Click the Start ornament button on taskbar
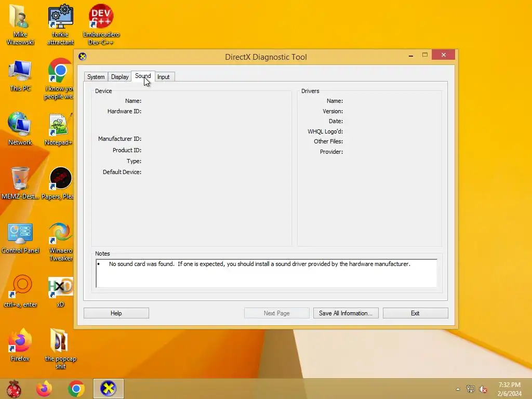Viewport: 532px width, 399px height. pyautogui.click(x=14, y=389)
